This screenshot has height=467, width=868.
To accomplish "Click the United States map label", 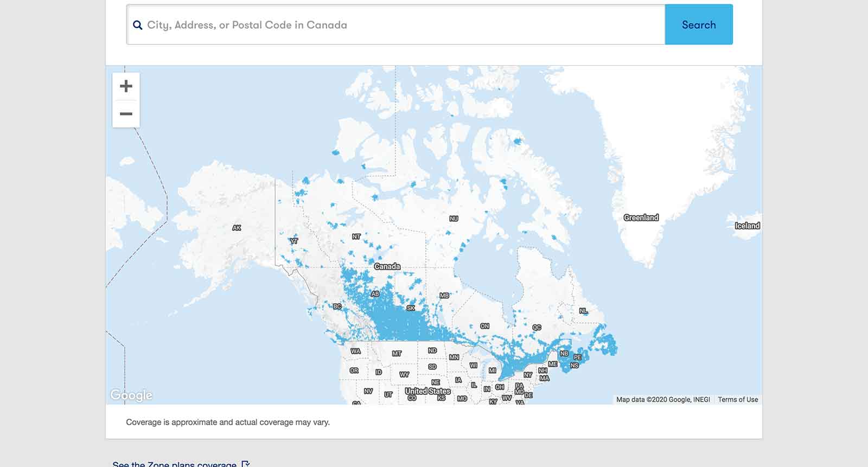I will (x=427, y=391).
